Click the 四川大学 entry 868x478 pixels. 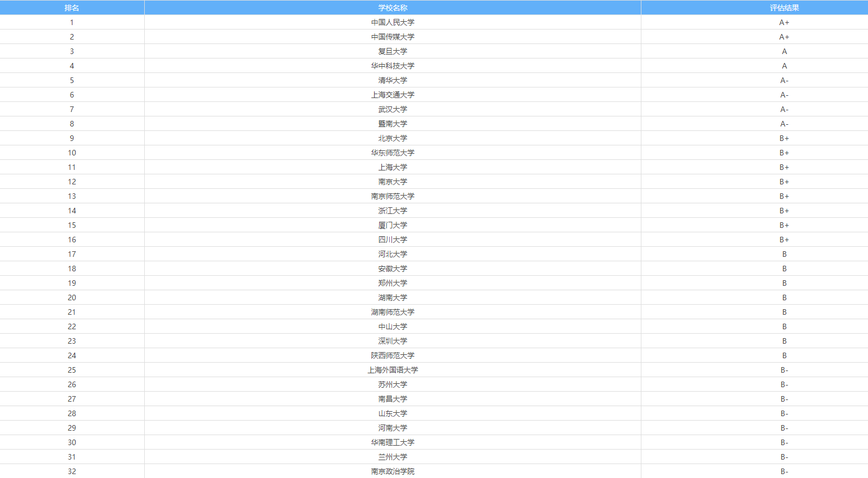(393, 240)
